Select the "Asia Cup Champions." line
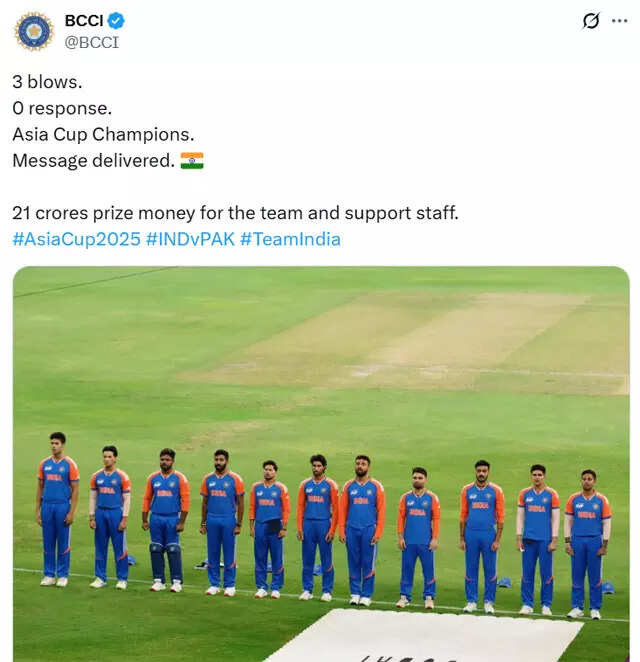The image size is (640, 662). tap(103, 134)
